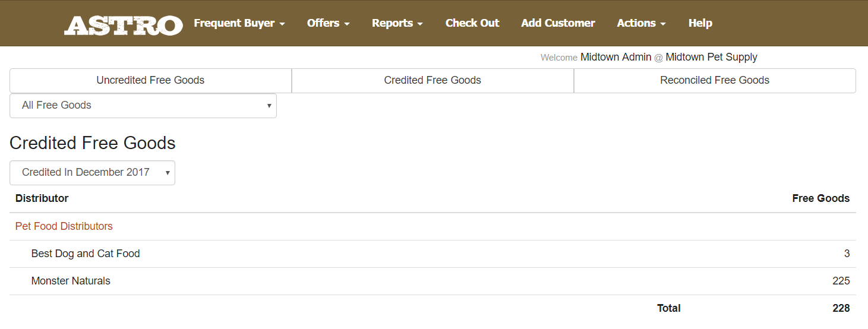Open the Actions dropdown

click(x=641, y=23)
